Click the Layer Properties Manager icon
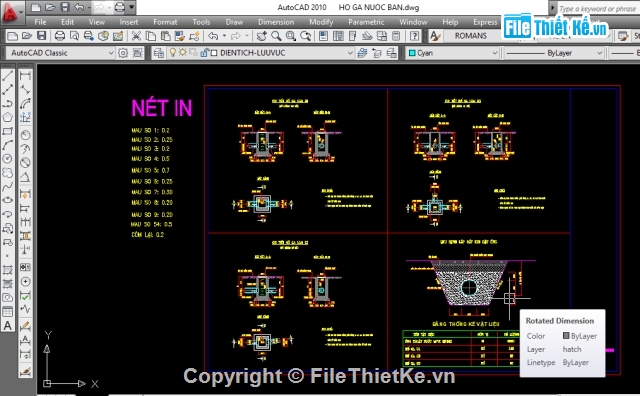Screen dimensions: 640x396 (159, 53)
